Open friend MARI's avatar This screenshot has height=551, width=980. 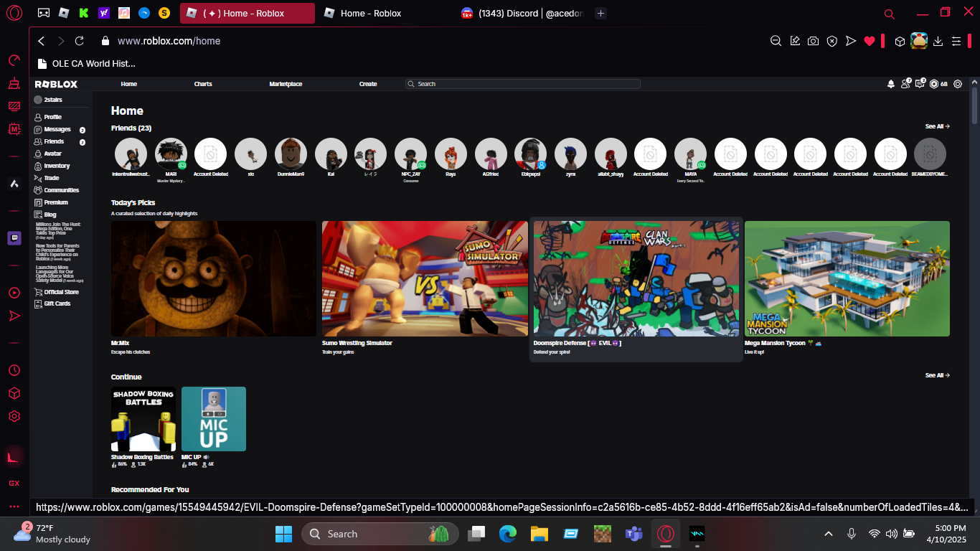click(x=171, y=154)
